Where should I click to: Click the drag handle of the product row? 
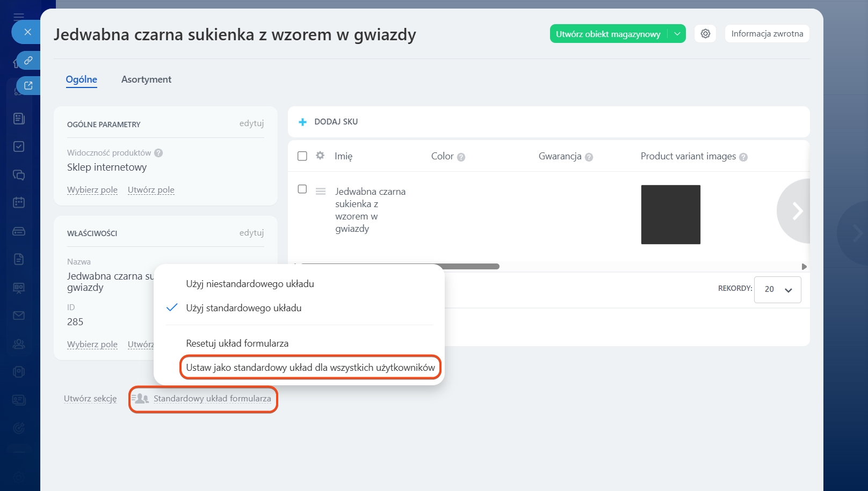[321, 192]
